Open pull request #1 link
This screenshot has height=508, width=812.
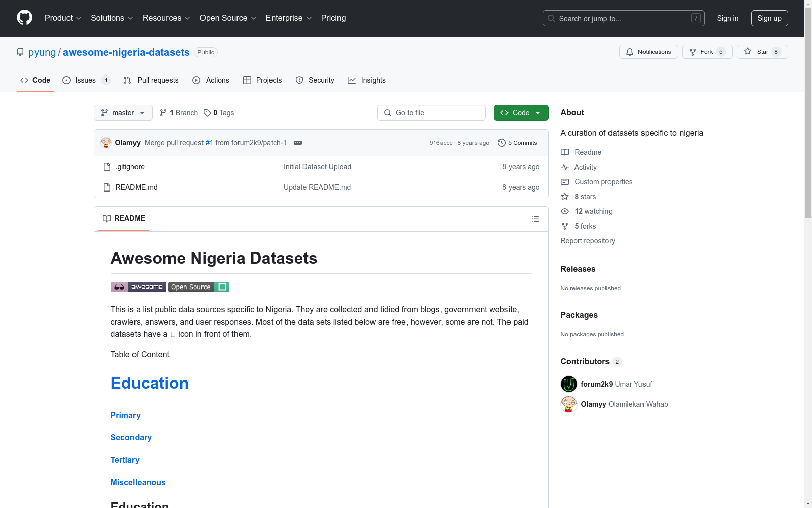[209, 143]
